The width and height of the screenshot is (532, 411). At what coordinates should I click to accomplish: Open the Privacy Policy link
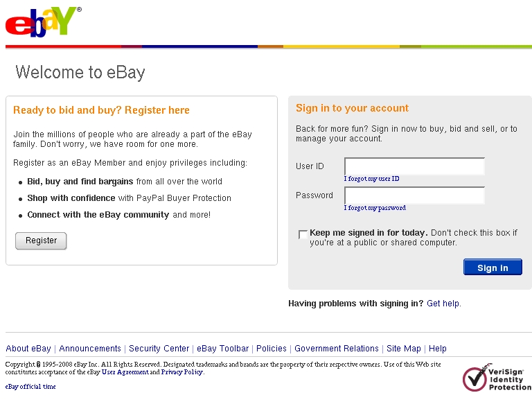182,372
